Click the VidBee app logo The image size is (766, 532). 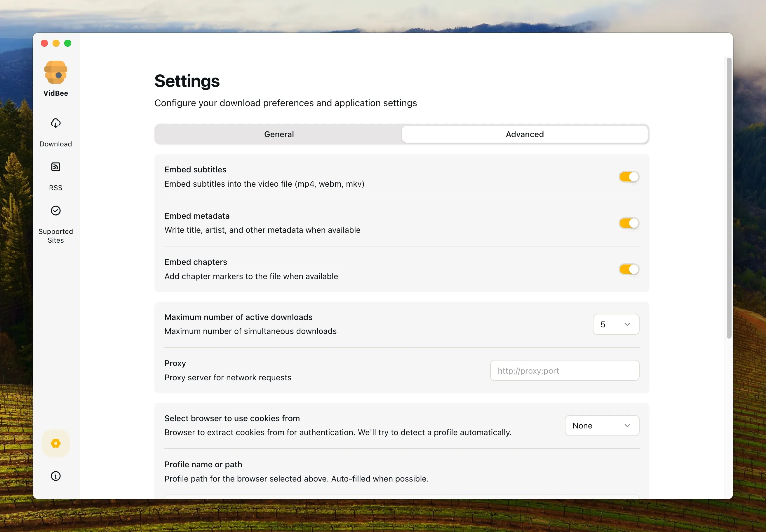tap(55, 72)
